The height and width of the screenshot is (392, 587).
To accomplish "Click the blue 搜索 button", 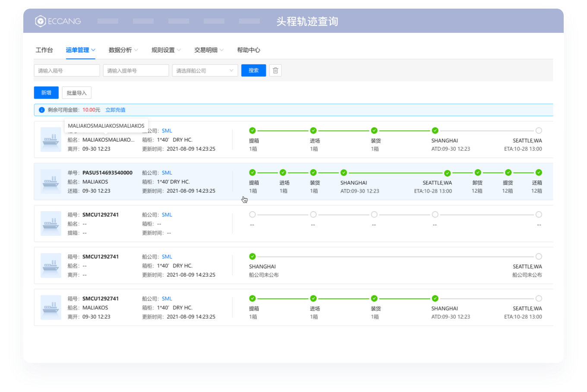I will (254, 70).
